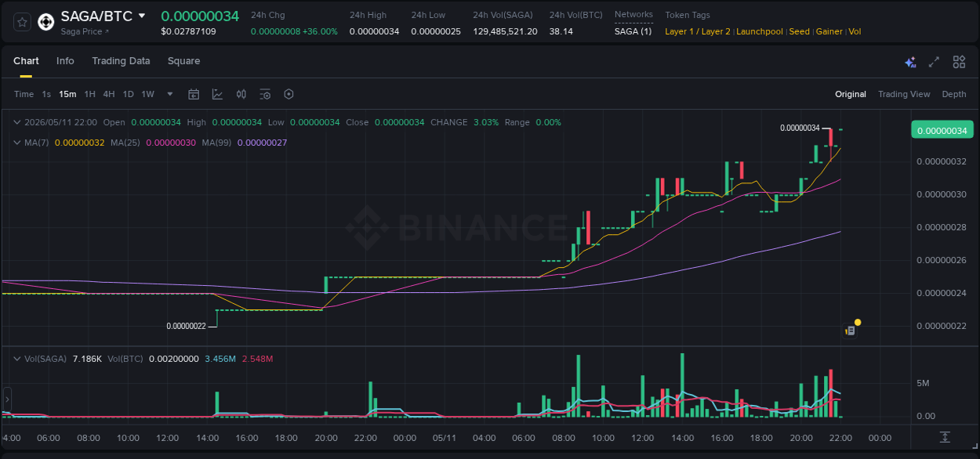
Task: Click the green current price label on axis
Action: [942, 130]
